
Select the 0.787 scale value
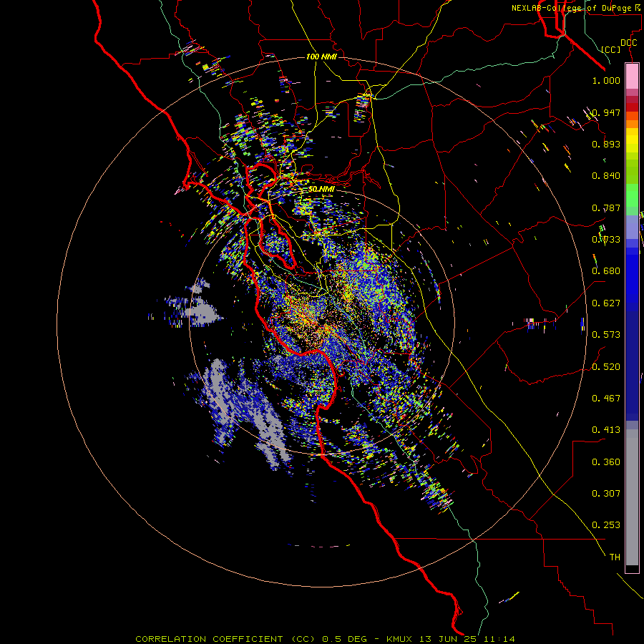(606, 208)
